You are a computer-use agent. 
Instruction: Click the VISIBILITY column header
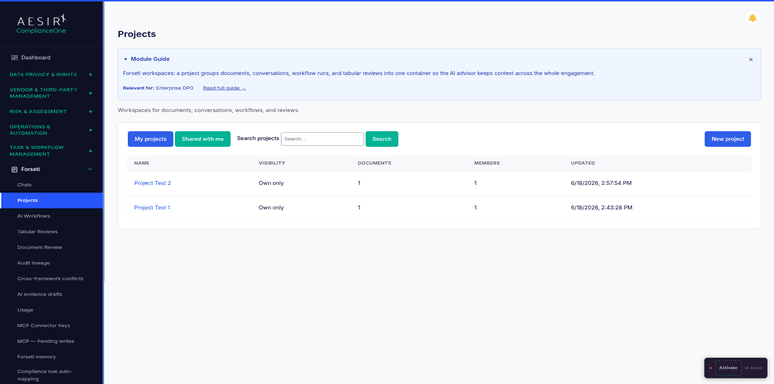[272, 163]
